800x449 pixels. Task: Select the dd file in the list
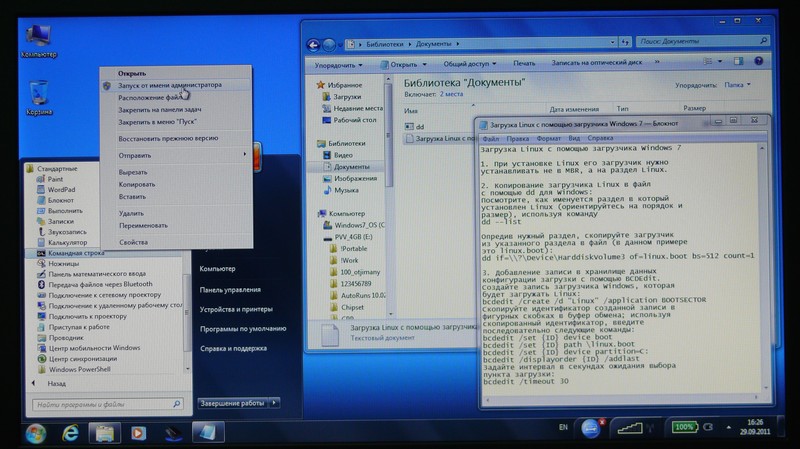[x=415, y=127]
